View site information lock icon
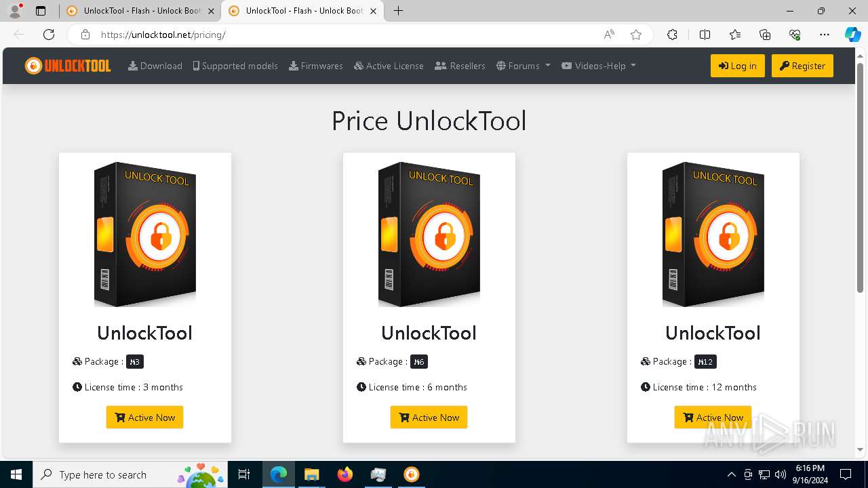 point(85,35)
